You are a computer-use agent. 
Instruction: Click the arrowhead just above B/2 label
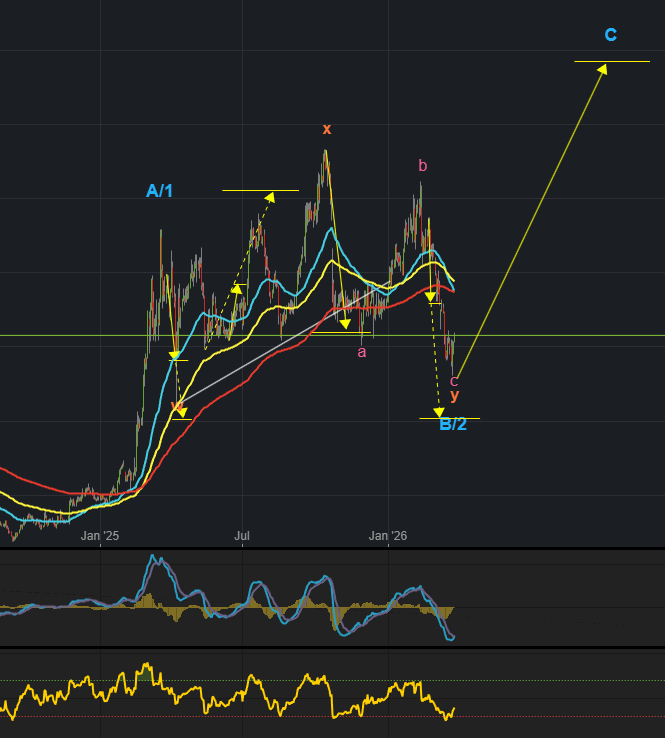438,411
